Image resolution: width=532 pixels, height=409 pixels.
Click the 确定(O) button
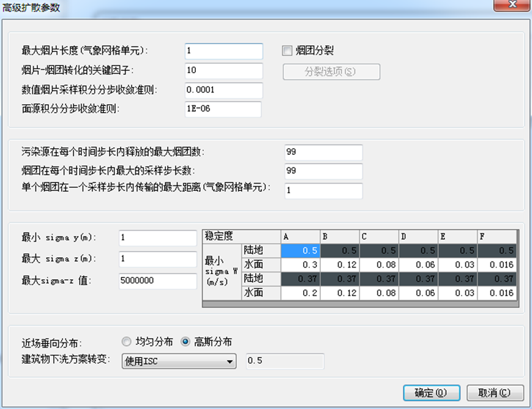tap(431, 392)
